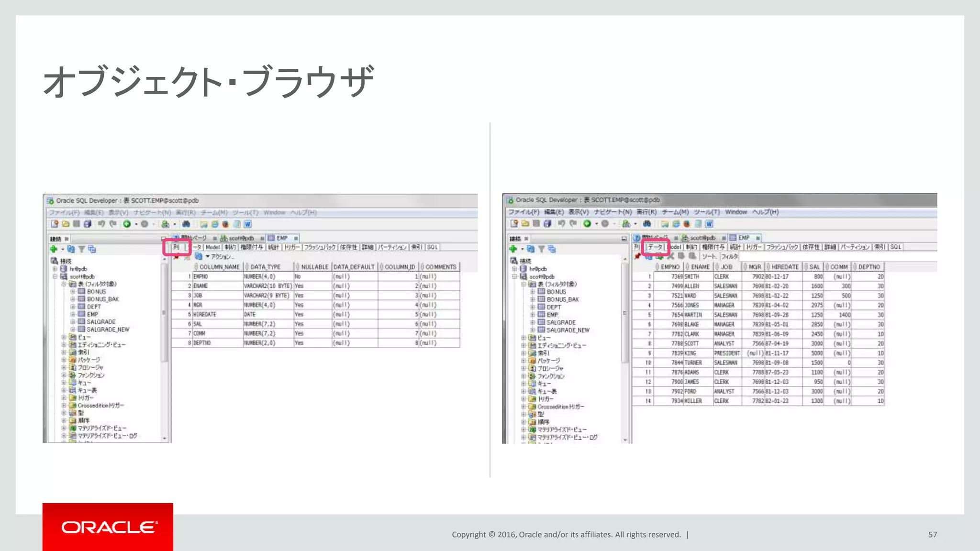Click refresh icon beside アクション in left window
This screenshot has width=980, height=551.
click(x=198, y=256)
